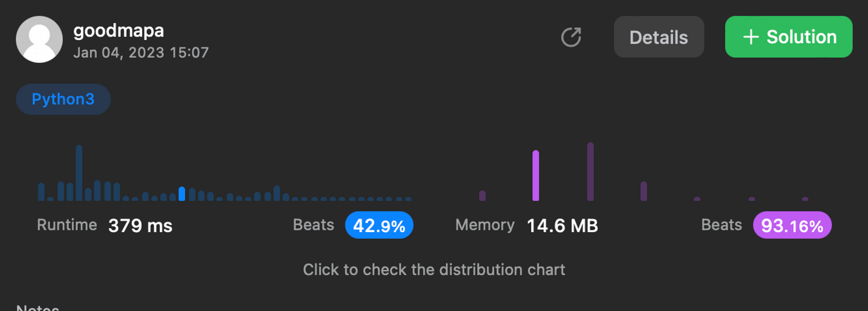Click the 379 ms runtime value
868x311 pixels.
pyautogui.click(x=140, y=225)
